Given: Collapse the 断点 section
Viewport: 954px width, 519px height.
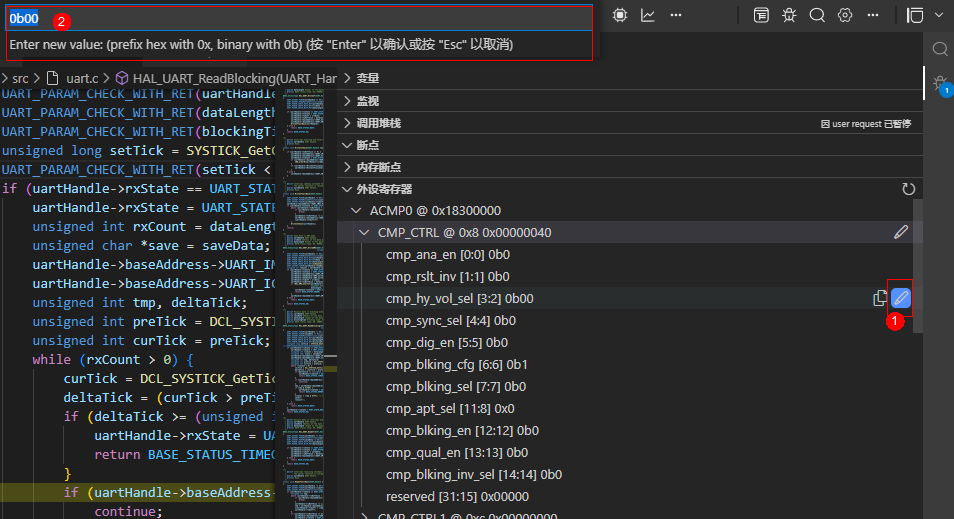Looking at the screenshot, I should [x=630, y=145].
